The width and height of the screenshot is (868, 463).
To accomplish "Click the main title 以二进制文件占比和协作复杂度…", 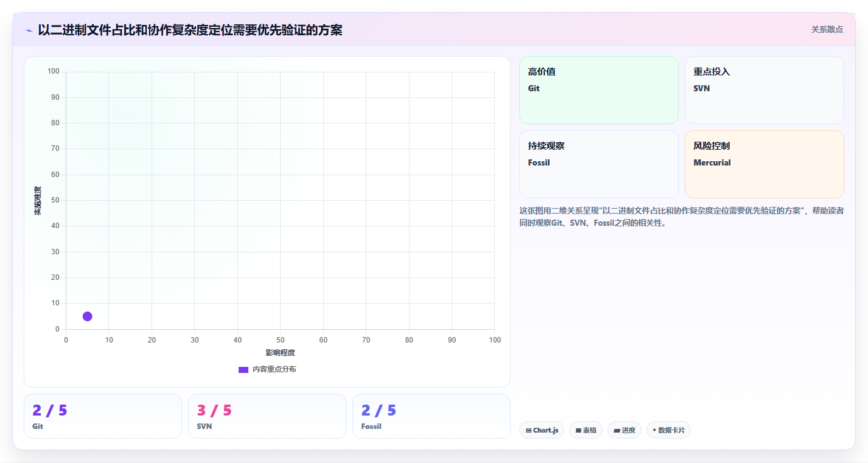I will coord(190,30).
